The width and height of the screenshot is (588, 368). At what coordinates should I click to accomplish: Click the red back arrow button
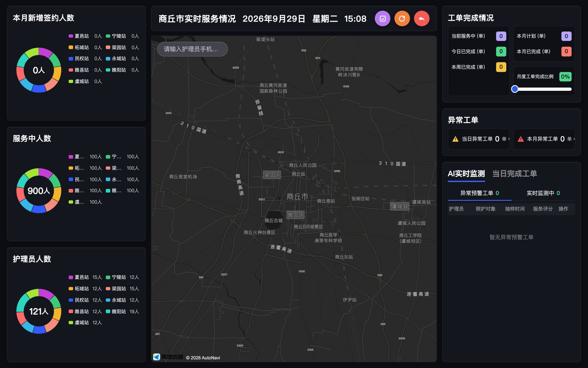[x=422, y=19]
